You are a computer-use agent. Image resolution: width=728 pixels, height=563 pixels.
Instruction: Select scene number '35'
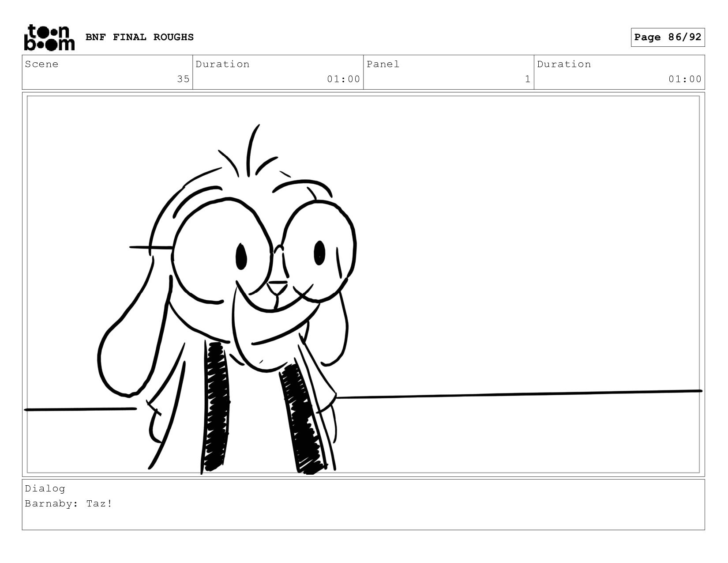[x=183, y=79]
